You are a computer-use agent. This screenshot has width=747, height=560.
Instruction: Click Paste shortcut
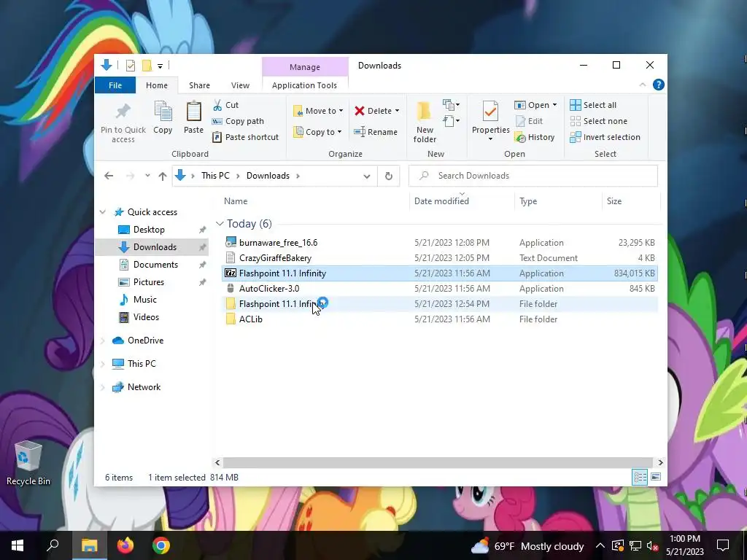[x=245, y=137]
